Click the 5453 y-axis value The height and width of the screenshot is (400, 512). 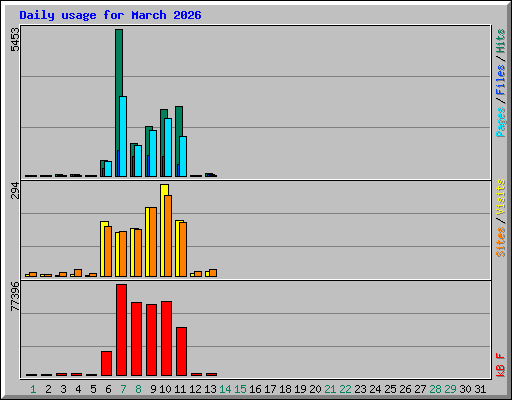[x=15, y=40]
